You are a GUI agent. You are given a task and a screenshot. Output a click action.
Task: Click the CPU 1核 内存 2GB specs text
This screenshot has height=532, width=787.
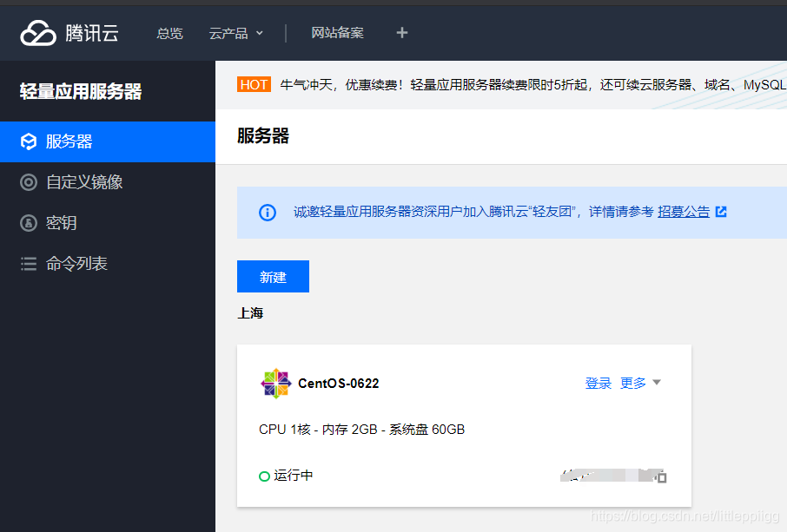362,430
